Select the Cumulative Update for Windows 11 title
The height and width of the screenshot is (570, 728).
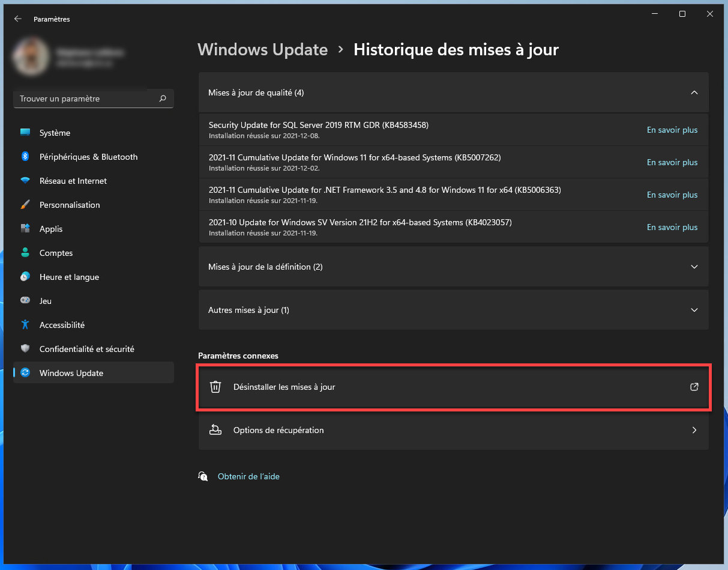[x=355, y=157]
